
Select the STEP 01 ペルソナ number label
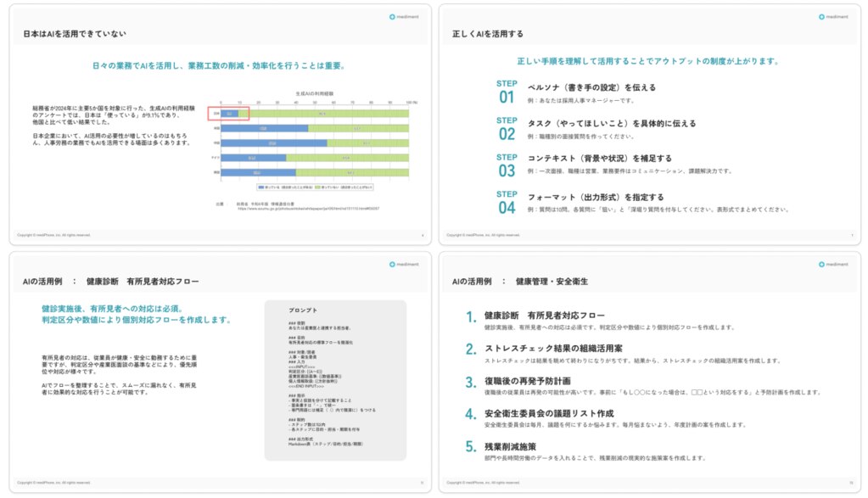click(x=507, y=92)
